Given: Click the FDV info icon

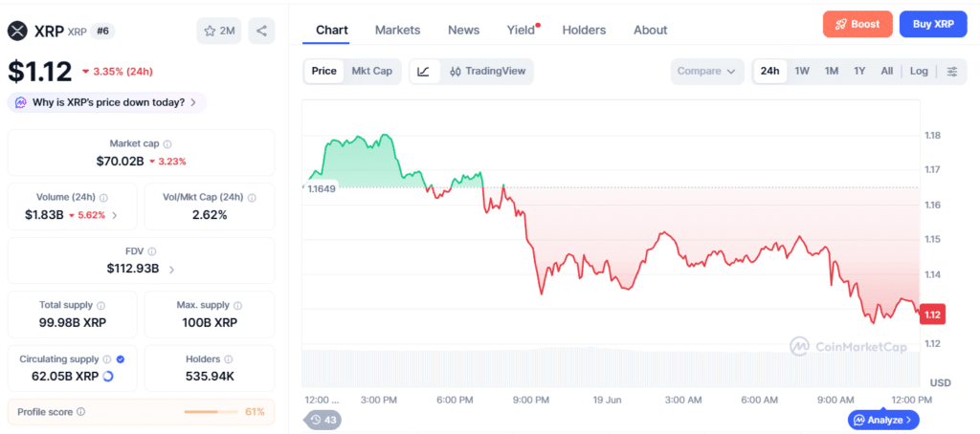Looking at the screenshot, I should tap(152, 251).
